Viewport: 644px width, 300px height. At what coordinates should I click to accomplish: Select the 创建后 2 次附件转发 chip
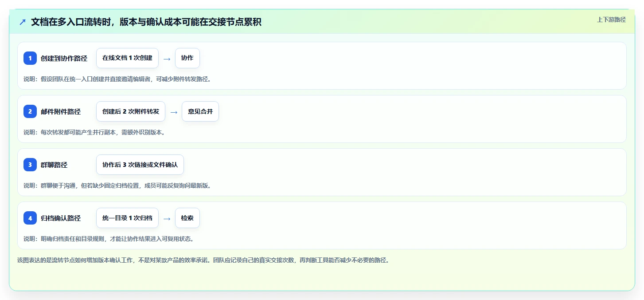click(x=131, y=111)
